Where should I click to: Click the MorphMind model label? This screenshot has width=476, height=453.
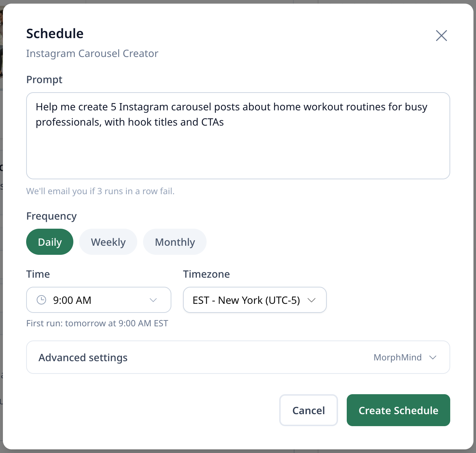click(x=398, y=358)
